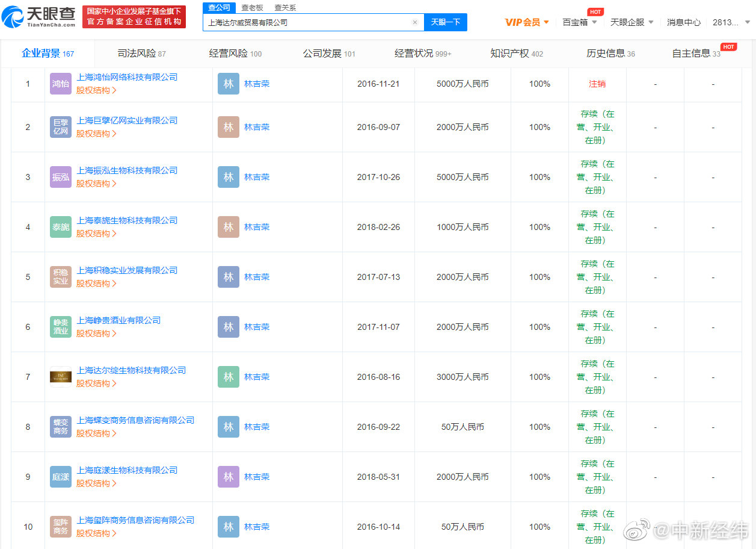Viewport: 756px width, 549px height.
Task: Click the 振泓 company avatar icon
Action: pyautogui.click(x=60, y=176)
